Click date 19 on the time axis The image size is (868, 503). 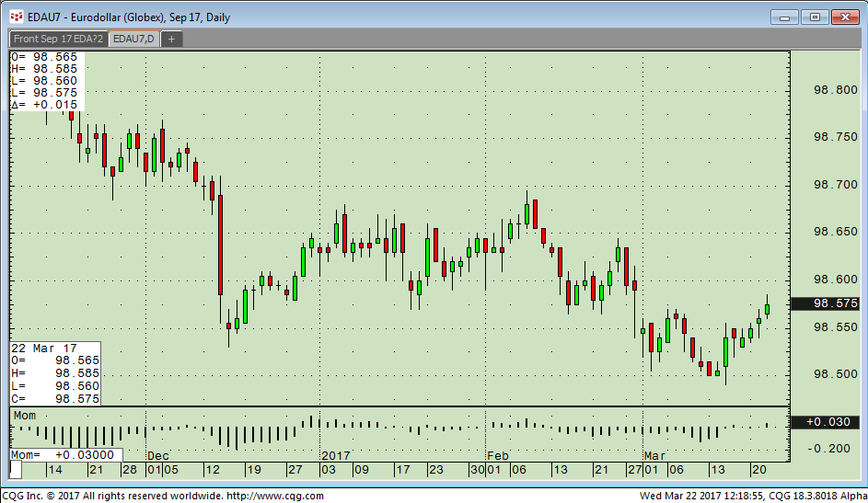click(x=253, y=470)
